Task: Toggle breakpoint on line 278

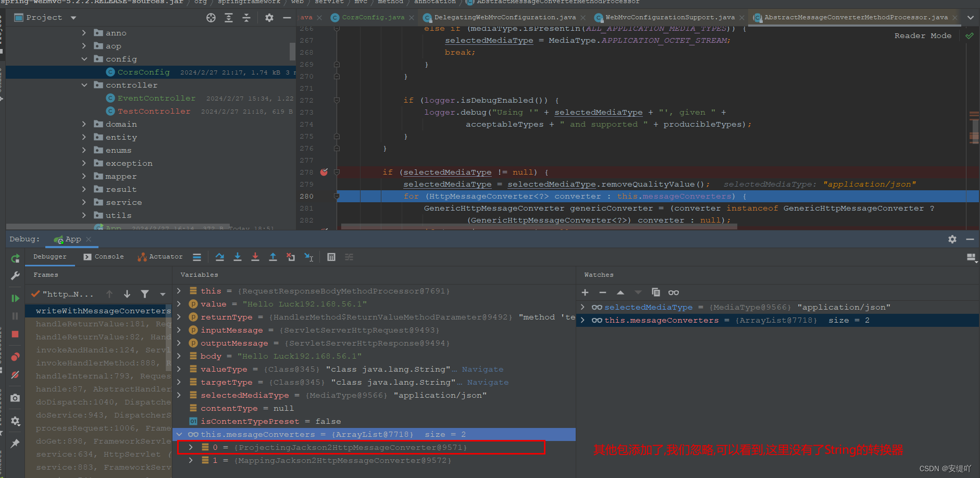Action: tap(324, 172)
